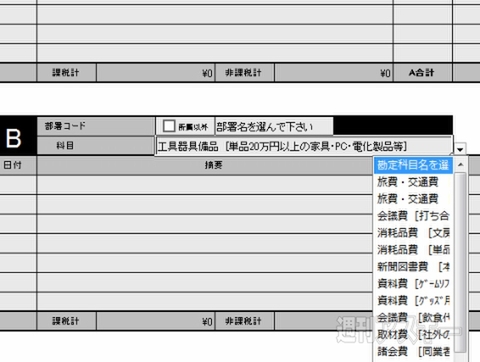
Task: Select the ¥0 value left of A合計
Action: click(334, 73)
